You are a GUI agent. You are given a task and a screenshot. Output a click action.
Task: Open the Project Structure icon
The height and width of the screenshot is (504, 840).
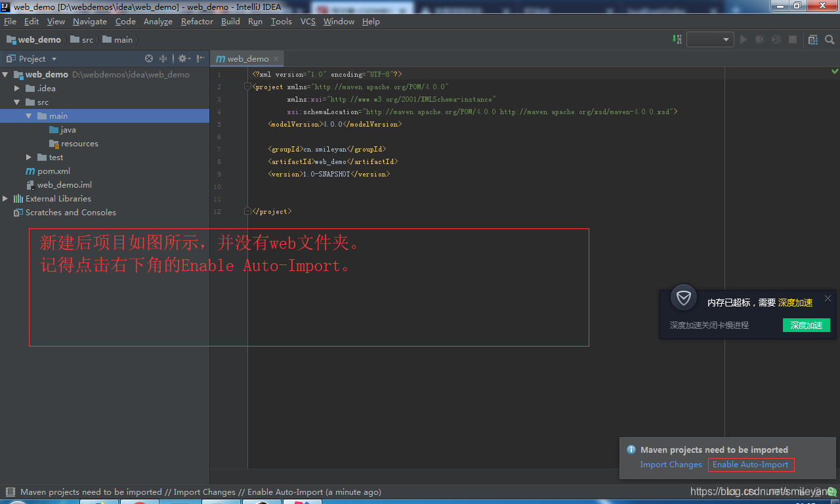pyautogui.click(x=813, y=39)
